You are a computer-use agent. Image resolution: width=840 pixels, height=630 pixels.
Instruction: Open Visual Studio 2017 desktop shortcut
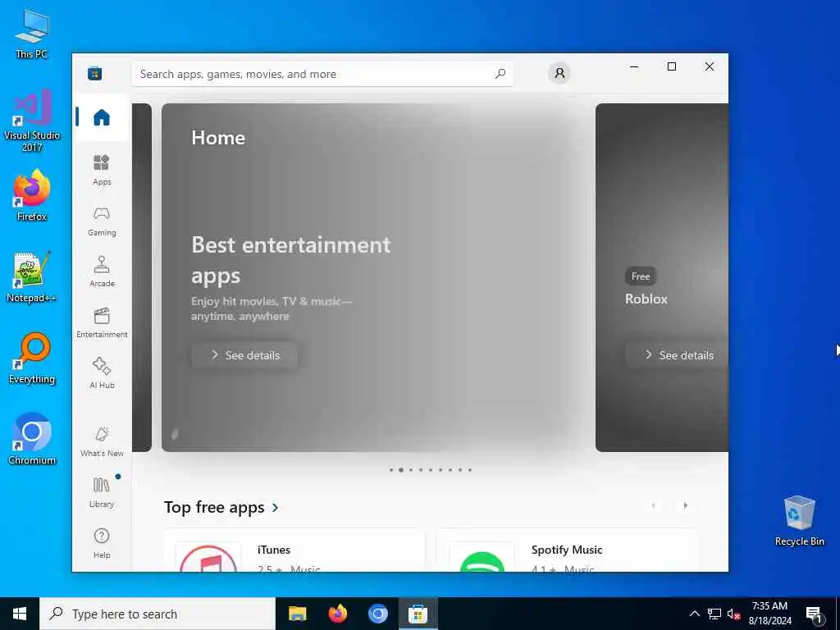point(32,121)
